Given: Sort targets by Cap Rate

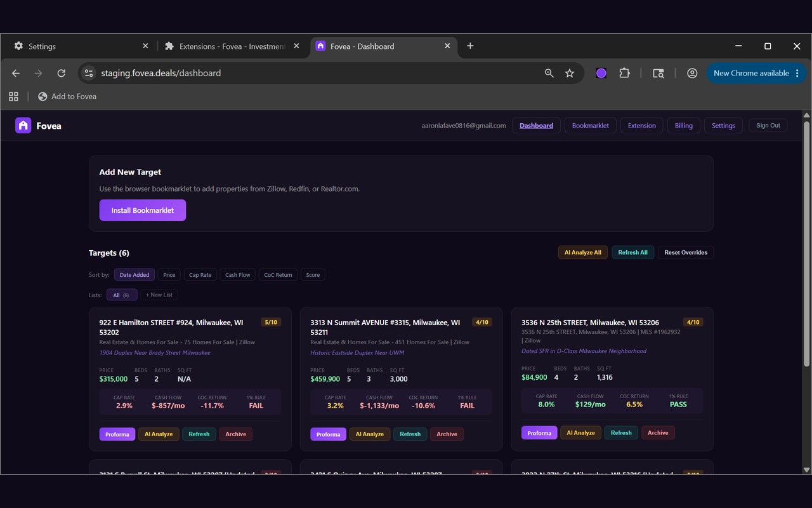Looking at the screenshot, I should coord(200,275).
